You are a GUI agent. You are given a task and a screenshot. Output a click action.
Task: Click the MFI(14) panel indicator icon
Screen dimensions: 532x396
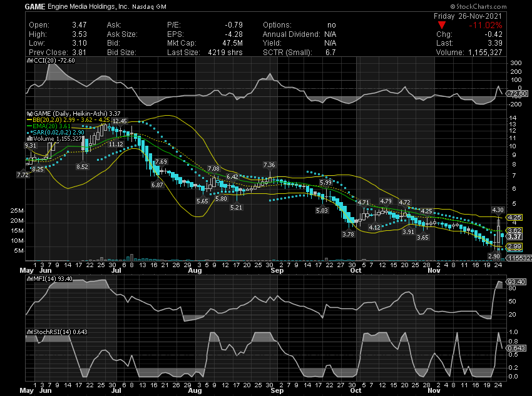point(29,279)
